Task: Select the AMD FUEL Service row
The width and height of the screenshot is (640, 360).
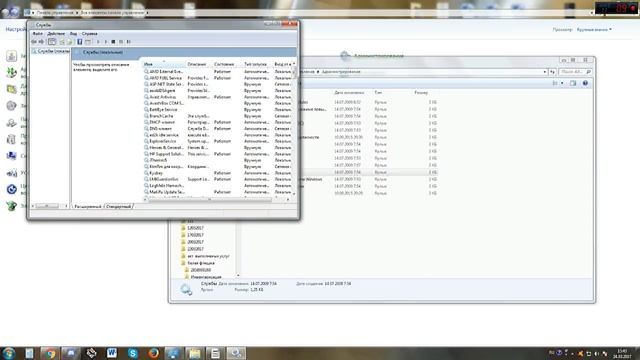Action: click(218, 78)
